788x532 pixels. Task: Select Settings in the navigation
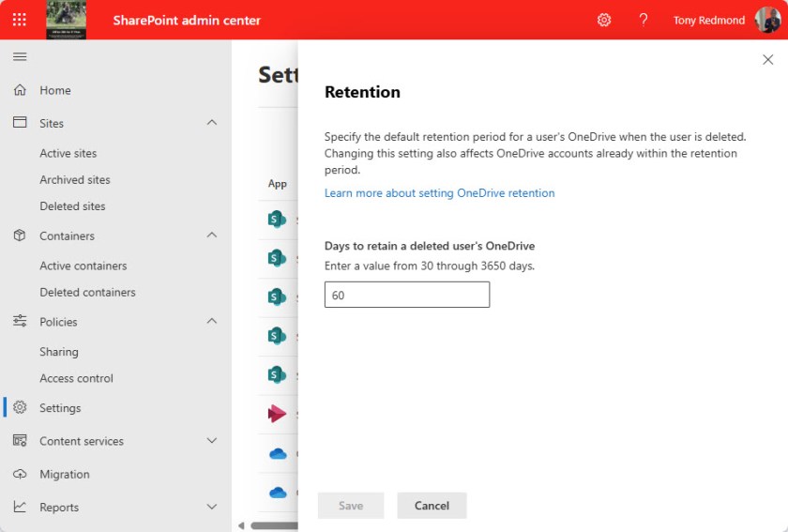point(60,408)
